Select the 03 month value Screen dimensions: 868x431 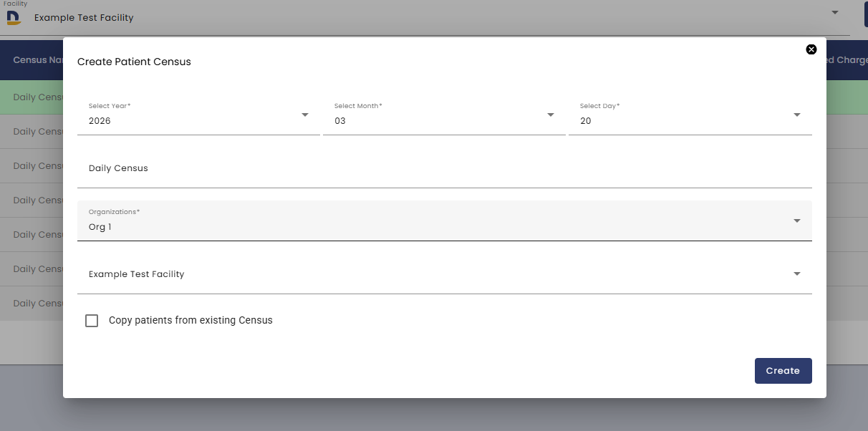(x=340, y=121)
